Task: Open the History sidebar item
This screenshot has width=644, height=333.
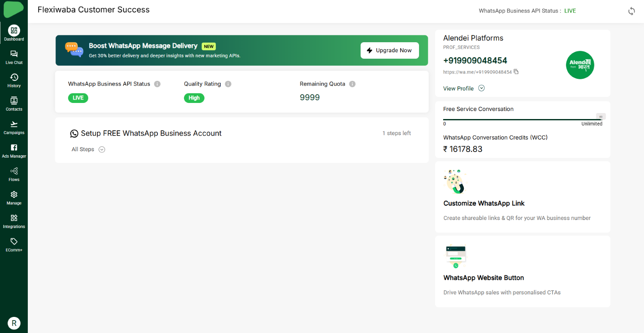Action: 14,80
